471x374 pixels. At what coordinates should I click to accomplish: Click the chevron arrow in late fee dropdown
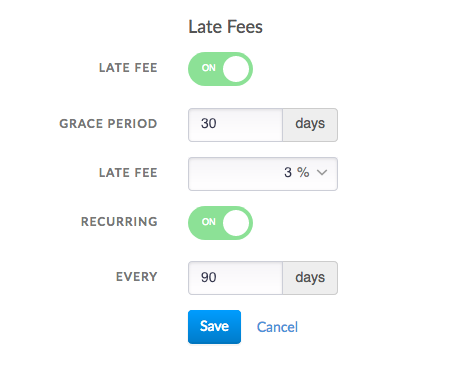(x=322, y=172)
